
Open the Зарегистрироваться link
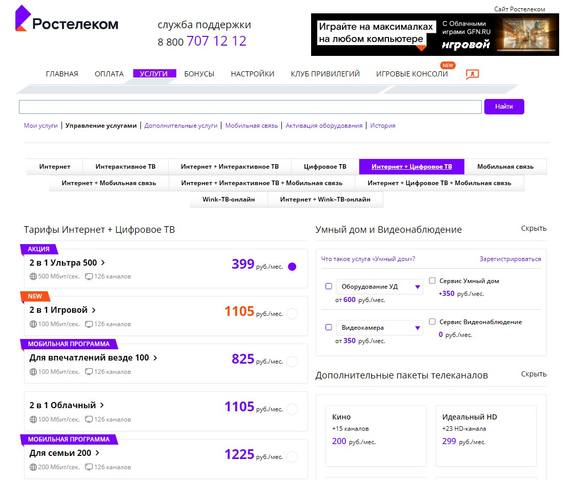click(x=510, y=259)
